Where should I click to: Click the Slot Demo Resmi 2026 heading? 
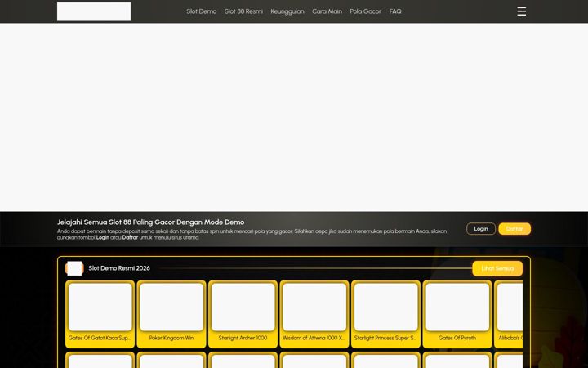pyautogui.click(x=119, y=268)
